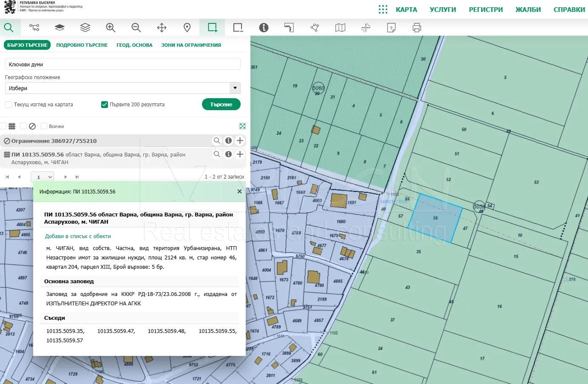Image resolution: width=588 pixels, height=384 pixels.
Task: Click the zoom in magnifier tool
Action: click(111, 28)
